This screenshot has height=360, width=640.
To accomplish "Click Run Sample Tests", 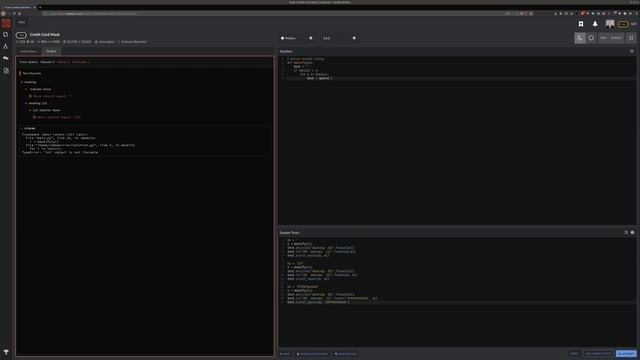I will (598, 353).
